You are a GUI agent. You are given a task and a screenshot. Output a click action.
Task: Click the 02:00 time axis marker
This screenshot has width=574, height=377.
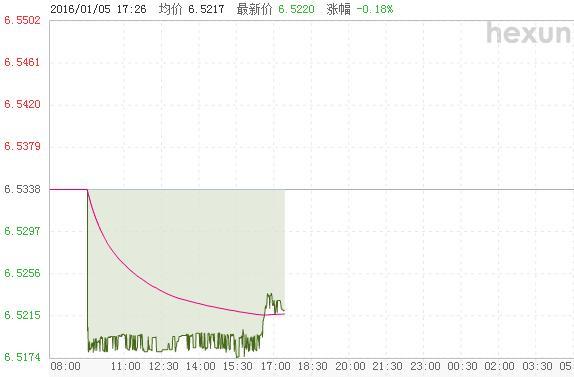[x=499, y=366]
